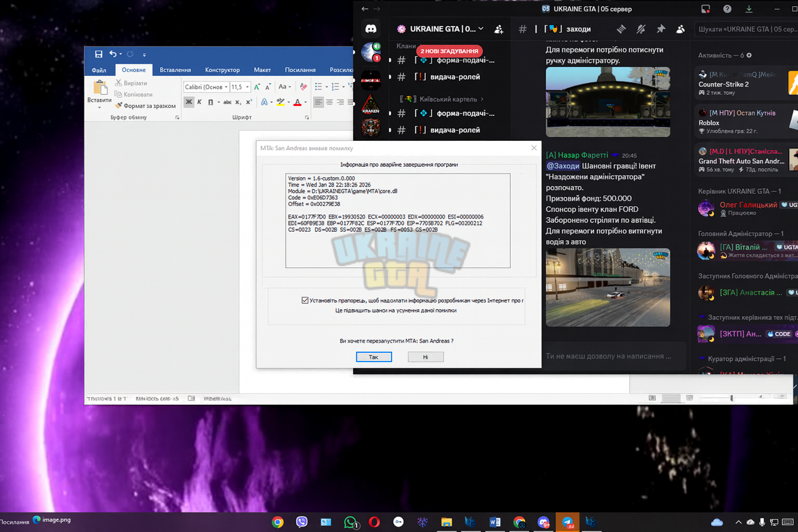Undo the last action in Word
Viewport: 798px width, 532px height.
[x=113, y=54]
